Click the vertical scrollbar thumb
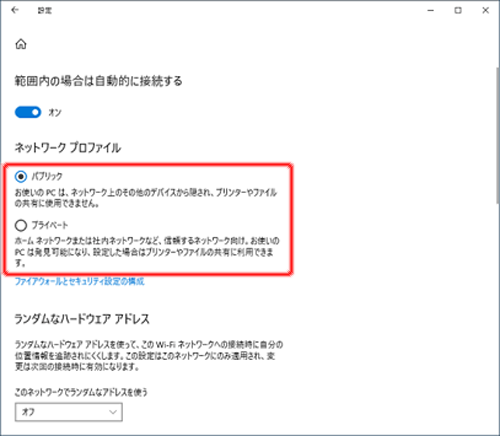This screenshot has height=436, width=500. pyautogui.click(x=497, y=136)
